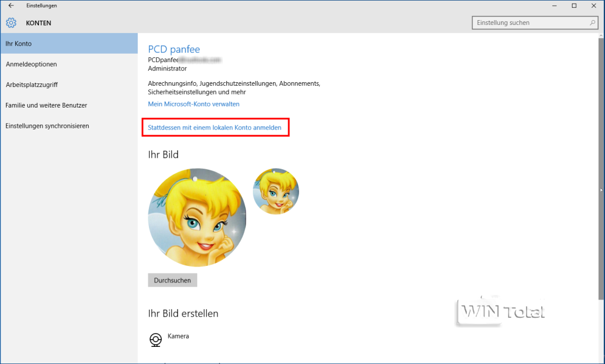This screenshot has height=364, width=605.
Task: Select Ihr Konto in sidebar
Action: pos(69,43)
